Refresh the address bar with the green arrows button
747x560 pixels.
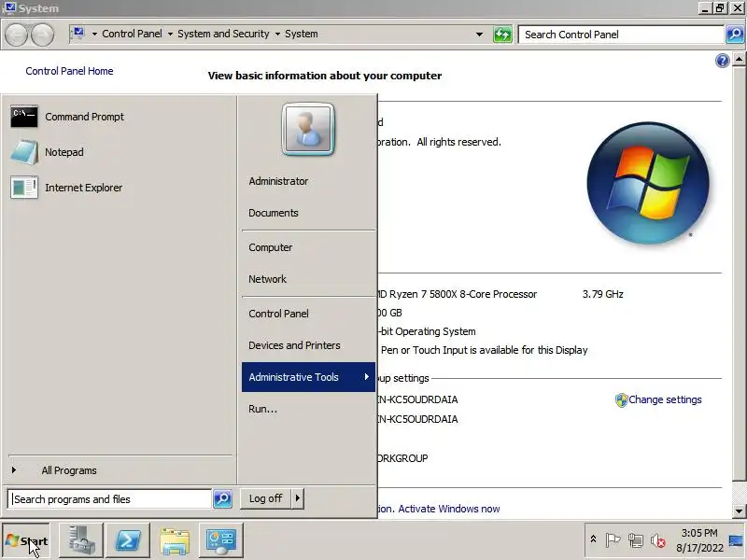tap(502, 35)
